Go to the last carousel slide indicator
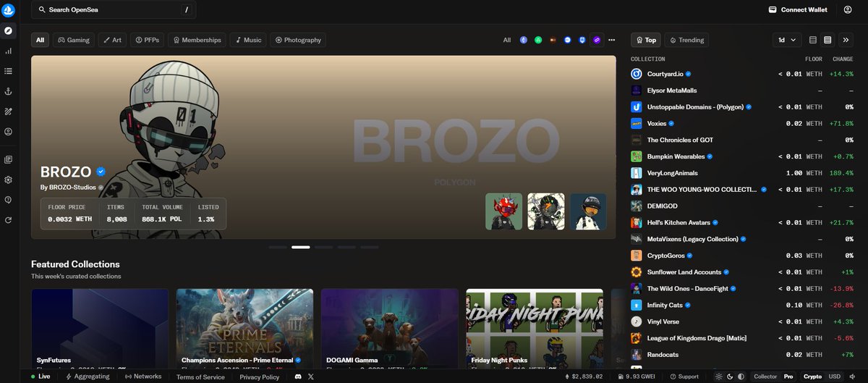The width and height of the screenshot is (868, 383). 370,247
